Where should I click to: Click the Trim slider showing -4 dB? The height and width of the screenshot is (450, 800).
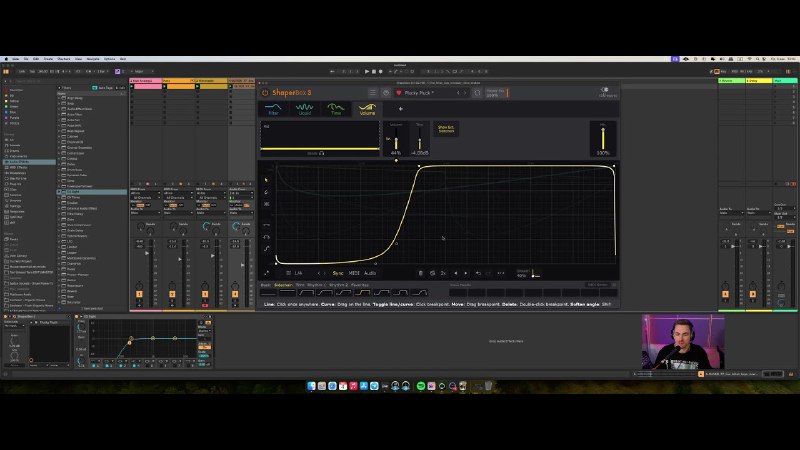420,138
